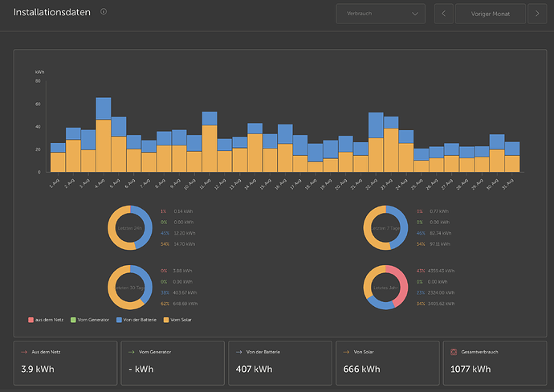
Task: Click the 80 mark on kWh axis
Action: 38,81
